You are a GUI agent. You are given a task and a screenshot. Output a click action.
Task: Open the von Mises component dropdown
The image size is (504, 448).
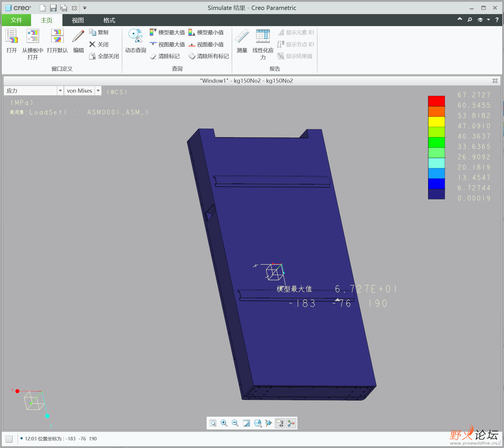pos(98,91)
